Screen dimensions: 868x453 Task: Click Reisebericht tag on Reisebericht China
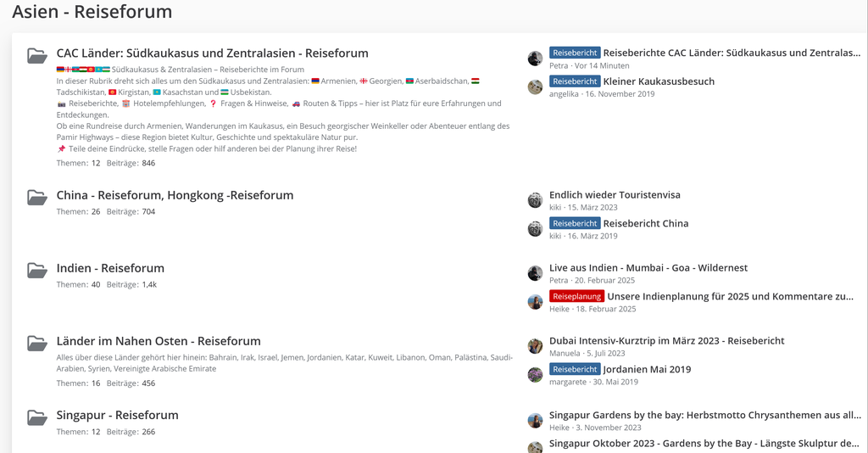pyautogui.click(x=575, y=223)
